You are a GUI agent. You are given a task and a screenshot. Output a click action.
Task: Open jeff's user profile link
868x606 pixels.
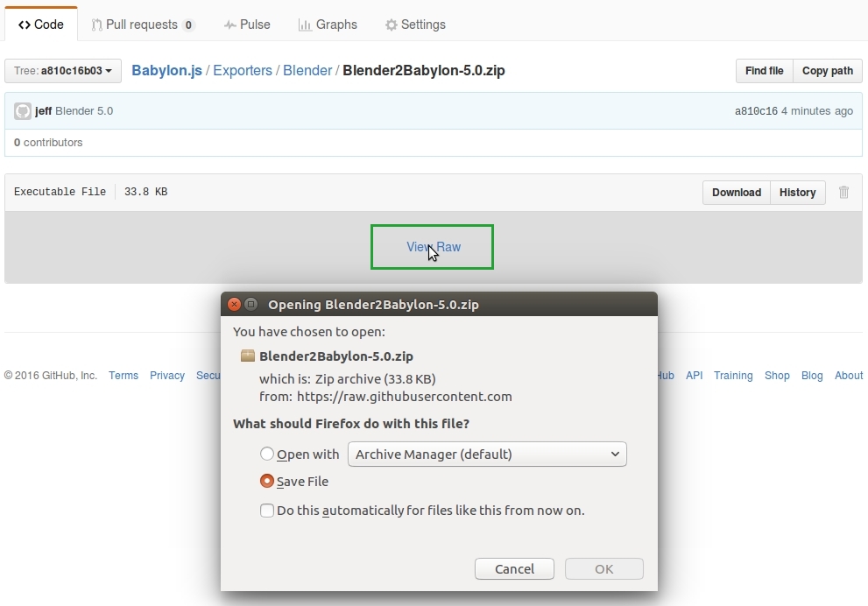pyautogui.click(x=43, y=111)
